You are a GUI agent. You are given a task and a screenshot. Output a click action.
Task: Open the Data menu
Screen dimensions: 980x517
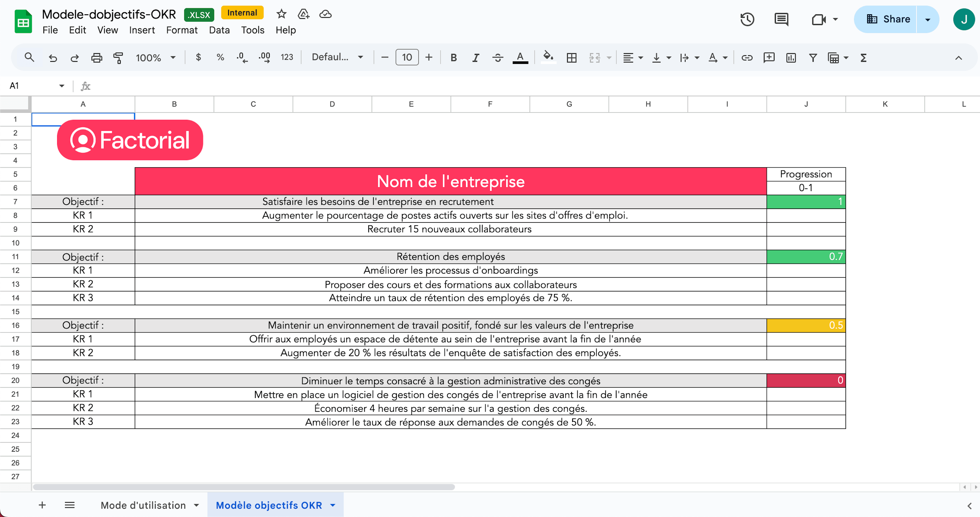(x=219, y=30)
